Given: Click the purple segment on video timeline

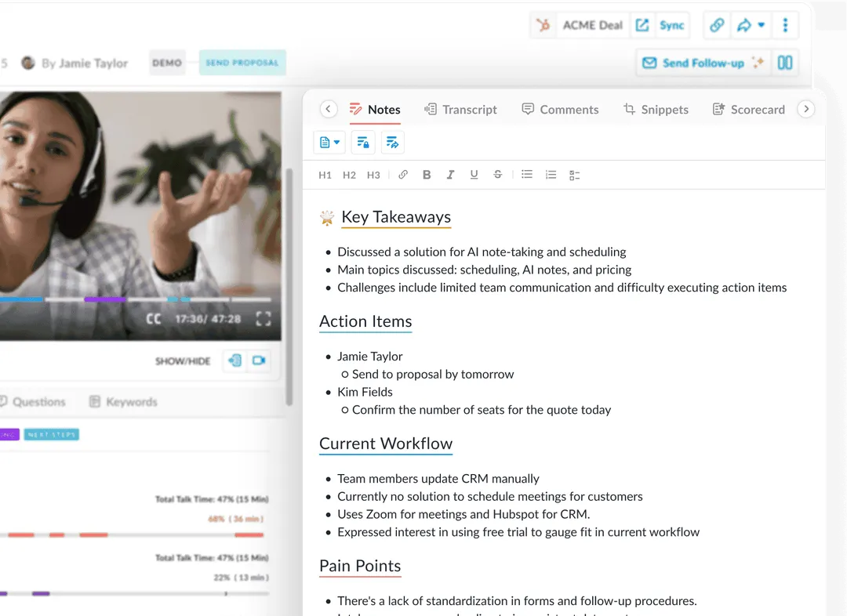Looking at the screenshot, I should click(x=105, y=299).
